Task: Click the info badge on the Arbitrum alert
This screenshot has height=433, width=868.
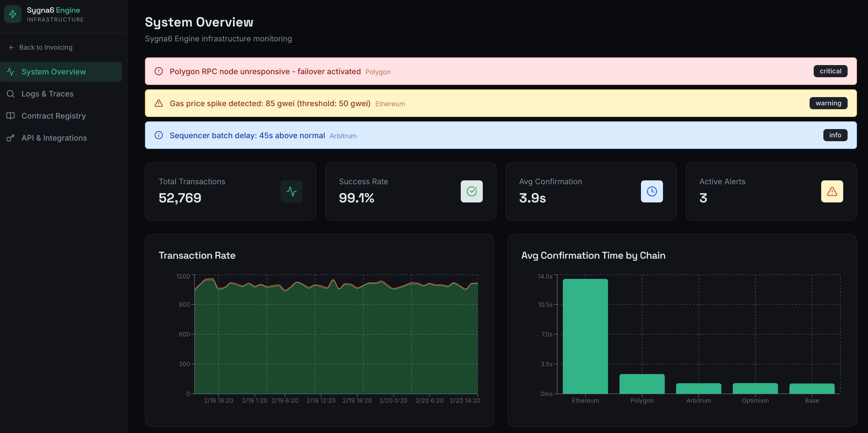Action: coord(835,135)
